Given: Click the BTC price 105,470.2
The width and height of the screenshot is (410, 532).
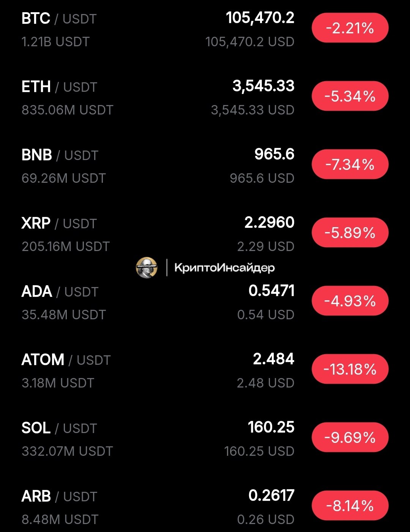Looking at the screenshot, I should click(x=260, y=18).
